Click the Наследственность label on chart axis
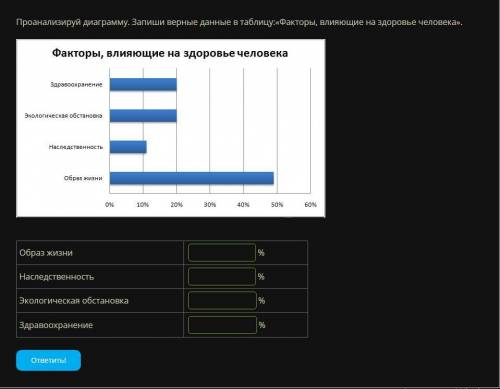 (x=76, y=147)
